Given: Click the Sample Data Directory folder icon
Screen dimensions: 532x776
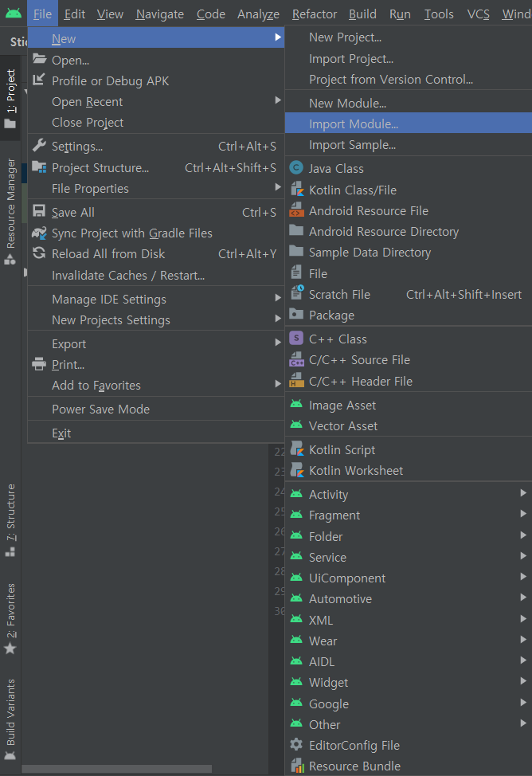Looking at the screenshot, I should (296, 252).
